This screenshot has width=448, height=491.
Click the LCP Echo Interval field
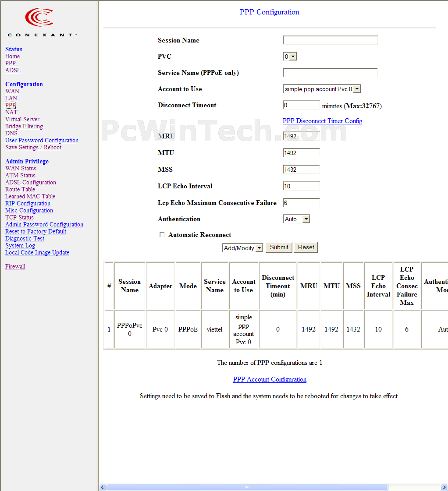click(x=302, y=186)
